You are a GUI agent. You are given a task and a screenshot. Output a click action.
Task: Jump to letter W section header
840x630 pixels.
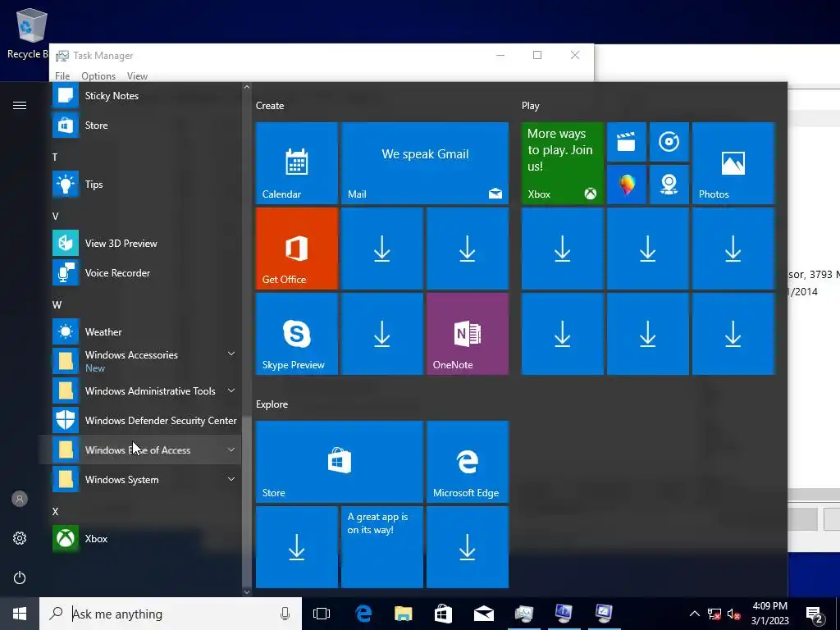click(57, 305)
